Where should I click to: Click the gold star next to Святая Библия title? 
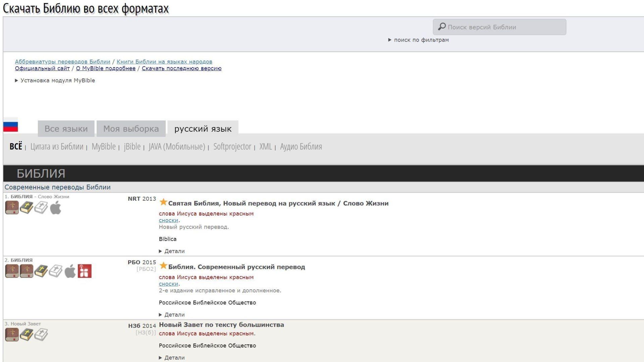click(x=163, y=202)
